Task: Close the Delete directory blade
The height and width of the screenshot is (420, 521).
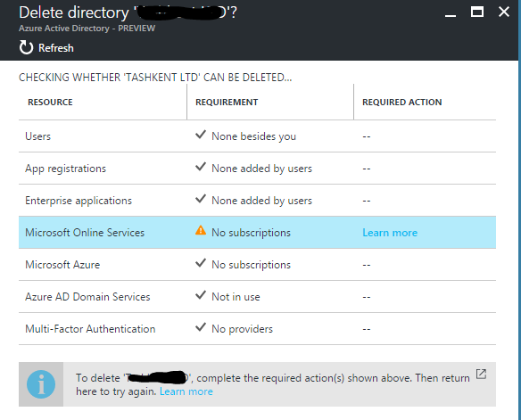Action: tap(504, 12)
